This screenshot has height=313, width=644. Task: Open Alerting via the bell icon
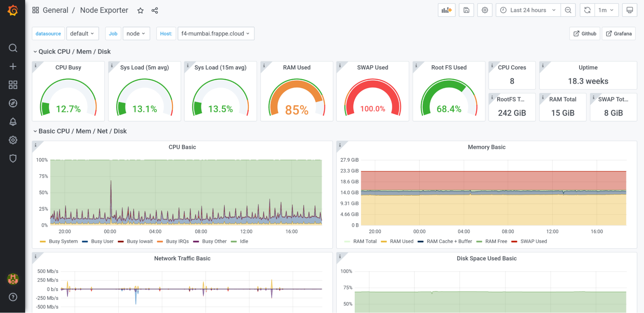pos(13,122)
